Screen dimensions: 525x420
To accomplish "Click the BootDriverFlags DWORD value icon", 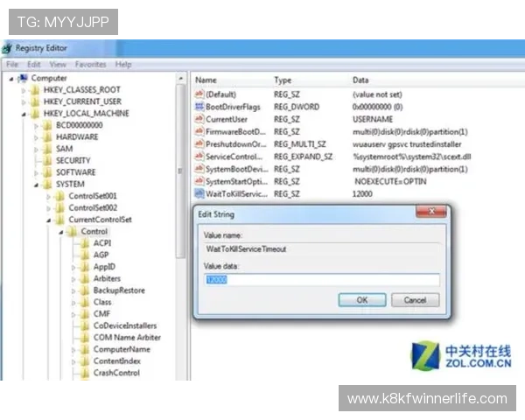I will click(199, 106).
